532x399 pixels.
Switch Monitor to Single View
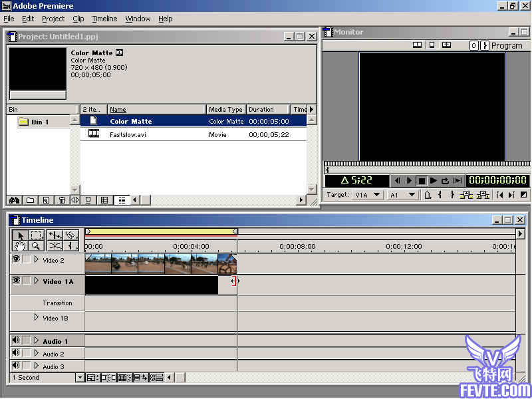pyautogui.click(x=432, y=45)
